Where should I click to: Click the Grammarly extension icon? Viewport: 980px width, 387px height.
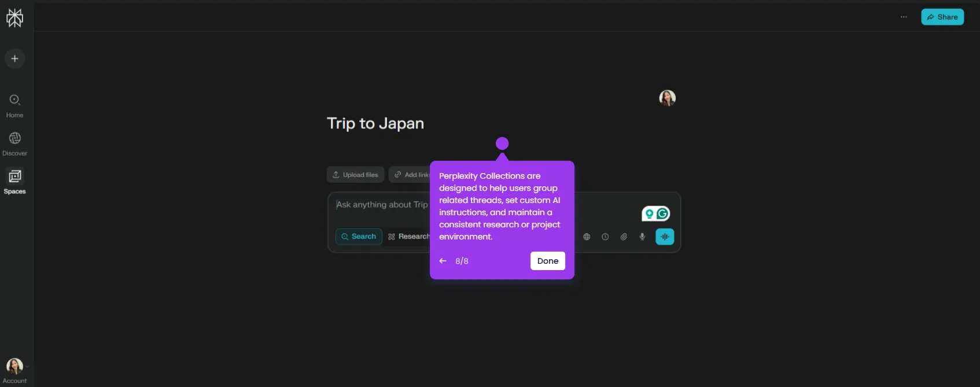click(663, 214)
